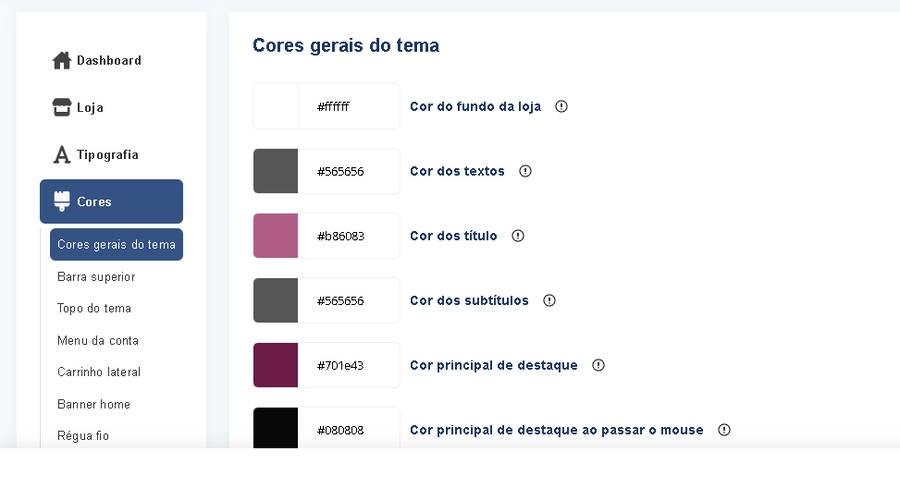Click the Loja store icon
This screenshot has width=900, height=488.
tap(62, 108)
